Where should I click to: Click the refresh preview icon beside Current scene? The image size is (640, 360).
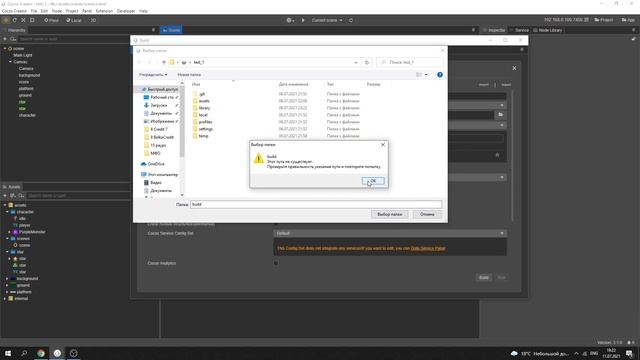coord(351,20)
